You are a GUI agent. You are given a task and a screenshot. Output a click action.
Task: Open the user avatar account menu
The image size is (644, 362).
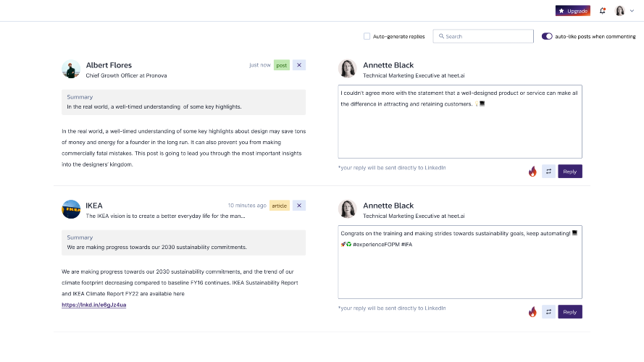click(x=620, y=11)
